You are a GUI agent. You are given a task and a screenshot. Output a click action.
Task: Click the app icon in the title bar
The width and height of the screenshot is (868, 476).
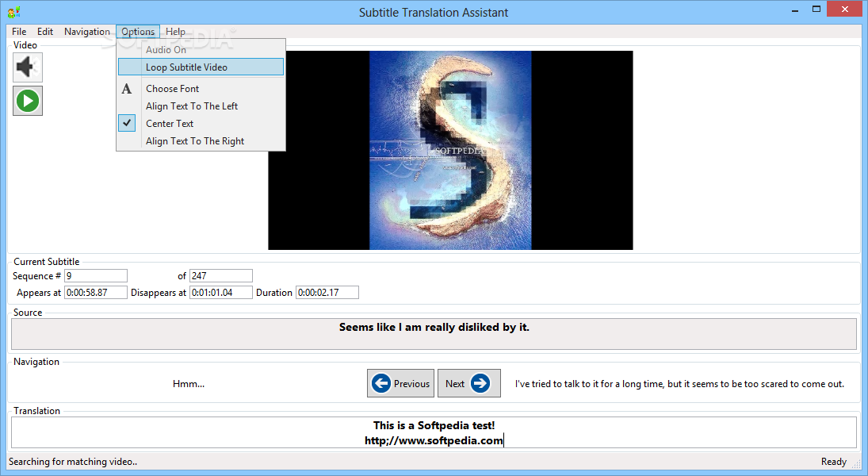click(x=13, y=12)
